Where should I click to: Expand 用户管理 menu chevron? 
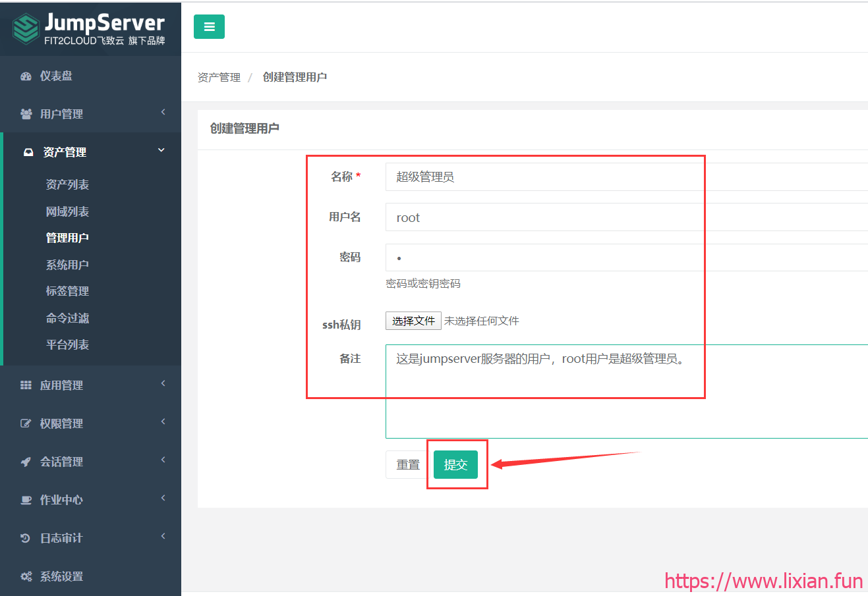[x=163, y=113]
